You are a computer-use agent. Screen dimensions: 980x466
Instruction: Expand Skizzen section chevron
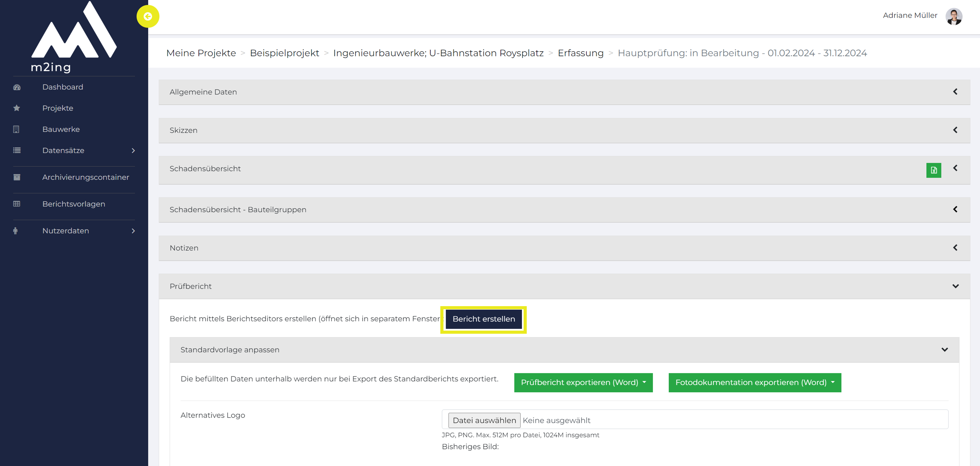tap(955, 130)
